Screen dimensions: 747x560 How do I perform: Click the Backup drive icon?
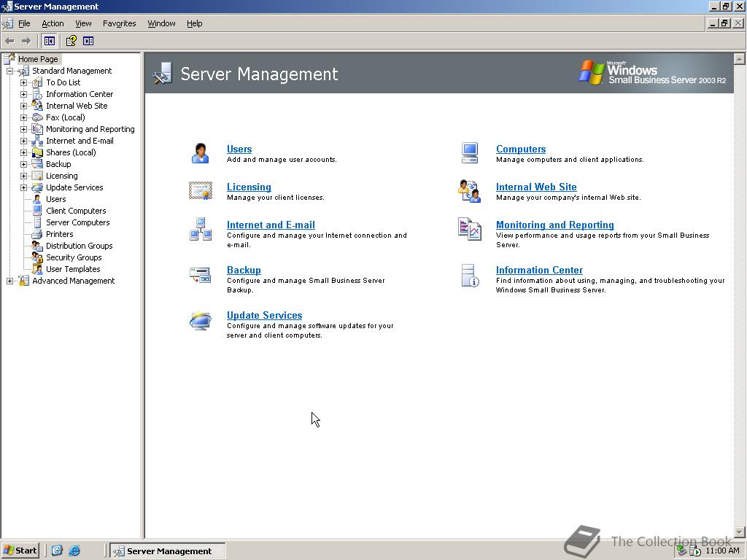[200, 276]
